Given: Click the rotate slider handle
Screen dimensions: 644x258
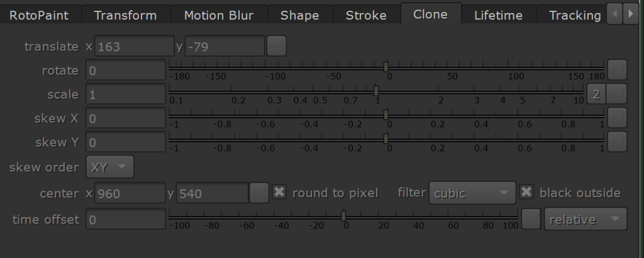Looking at the screenshot, I should coord(386,67).
